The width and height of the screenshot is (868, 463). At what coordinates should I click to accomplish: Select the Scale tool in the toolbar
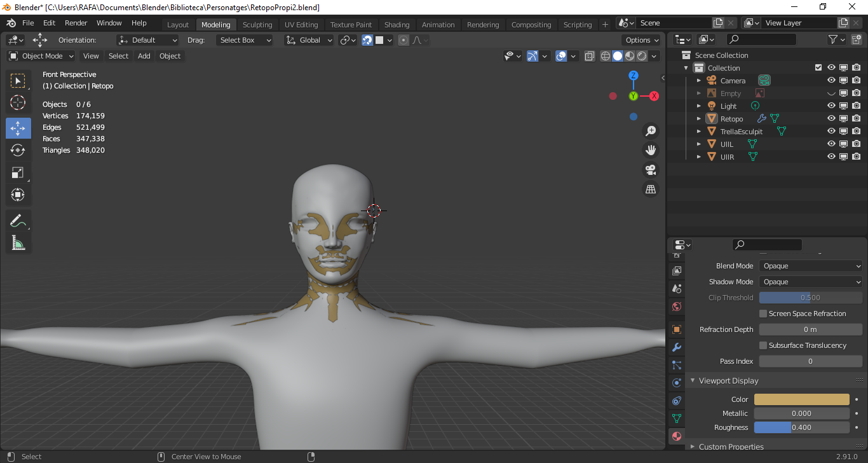tap(18, 172)
